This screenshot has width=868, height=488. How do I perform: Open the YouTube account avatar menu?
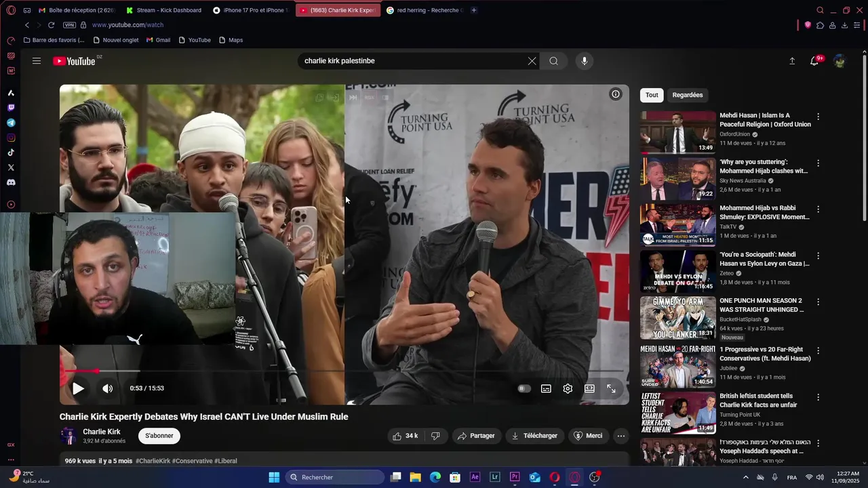[840, 61]
